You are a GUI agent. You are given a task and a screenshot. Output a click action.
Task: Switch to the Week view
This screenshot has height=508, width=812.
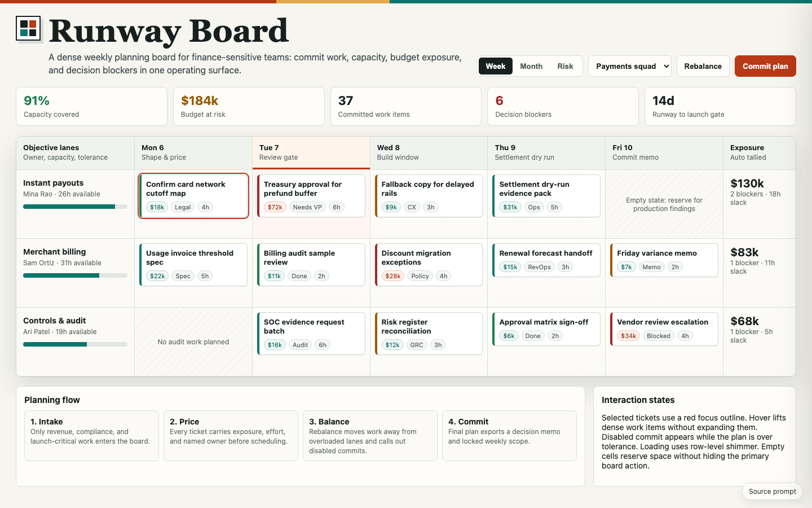pos(496,66)
